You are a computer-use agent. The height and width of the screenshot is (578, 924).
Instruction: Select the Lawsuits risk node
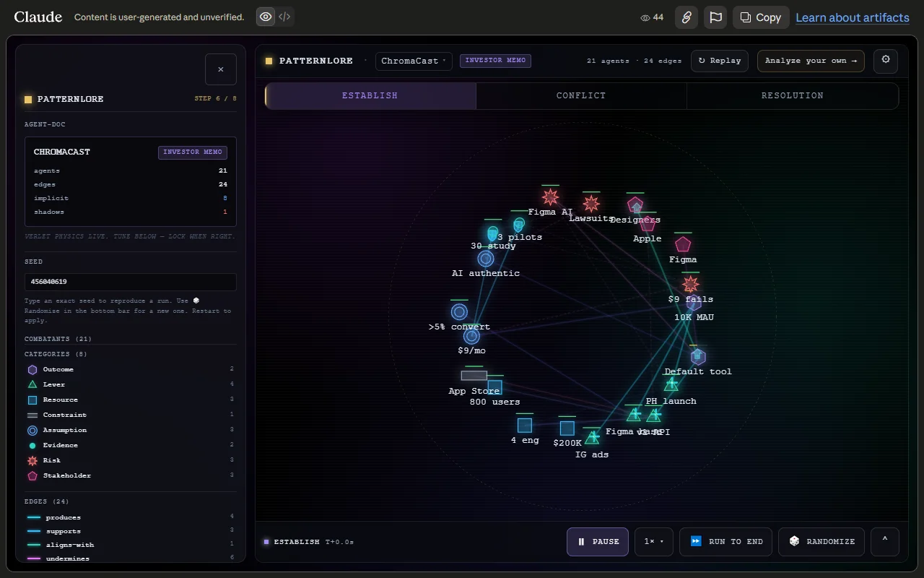591,203
